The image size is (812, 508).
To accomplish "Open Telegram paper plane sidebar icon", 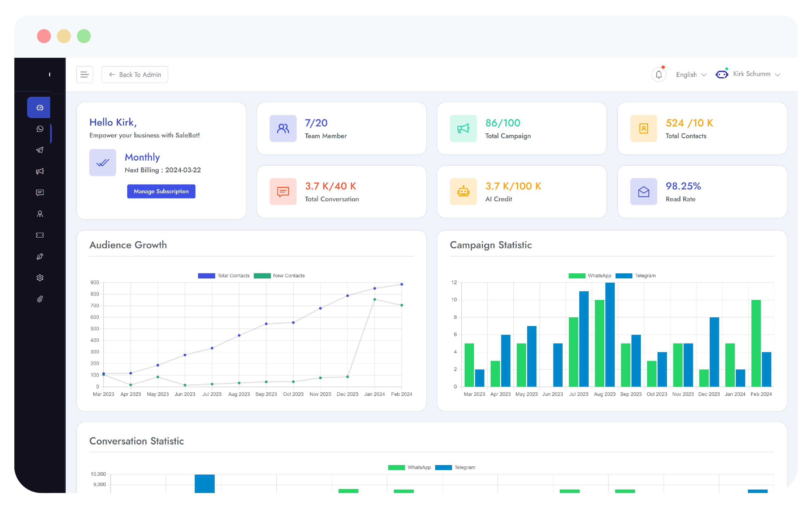I will (x=40, y=150).
